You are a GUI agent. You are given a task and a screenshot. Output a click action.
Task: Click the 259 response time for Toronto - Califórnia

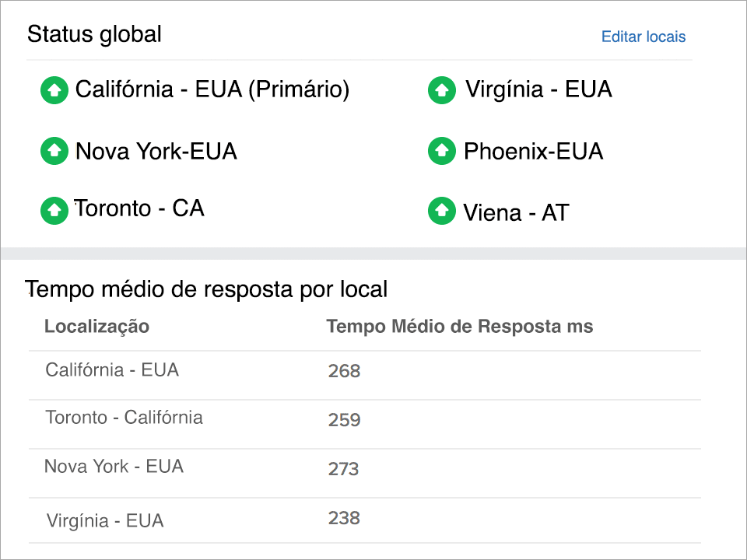(x=344, y=420)
